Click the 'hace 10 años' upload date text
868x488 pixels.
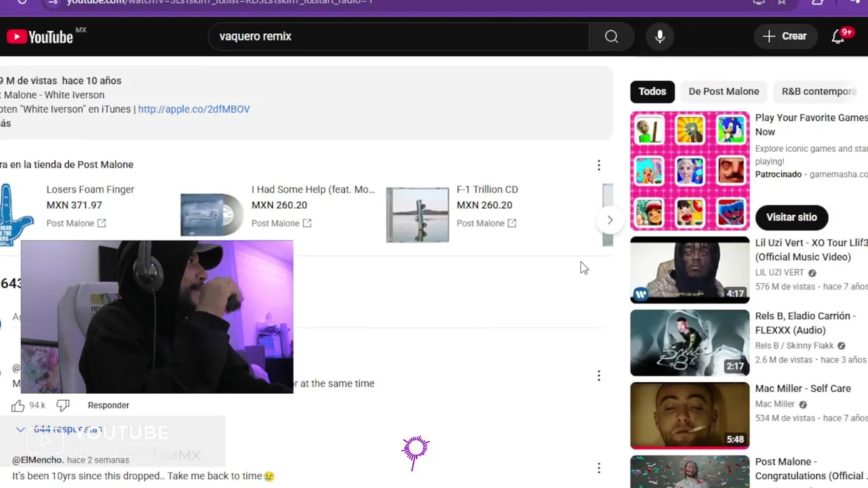[x=92, y=81]
